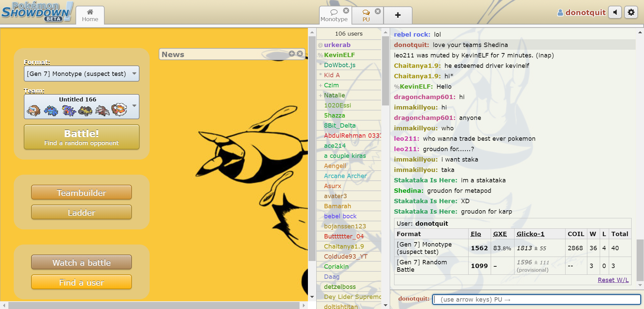Click the Reset W/L link

coord(613,280)
